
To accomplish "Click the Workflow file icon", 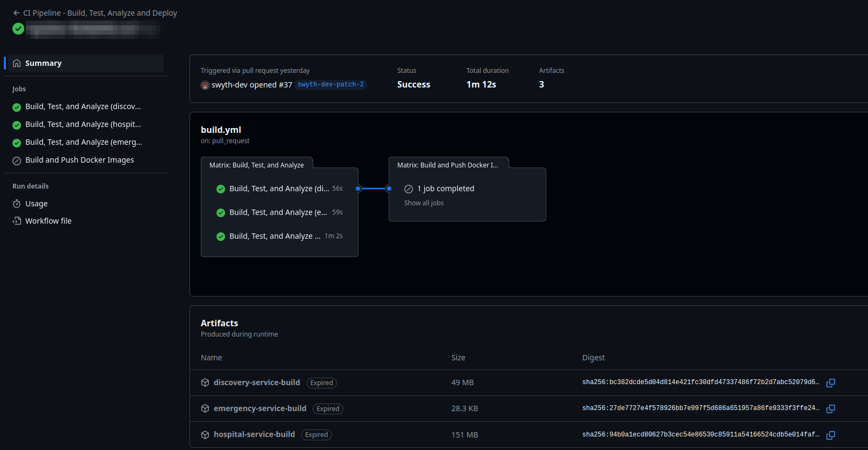I will click(17, 221).
